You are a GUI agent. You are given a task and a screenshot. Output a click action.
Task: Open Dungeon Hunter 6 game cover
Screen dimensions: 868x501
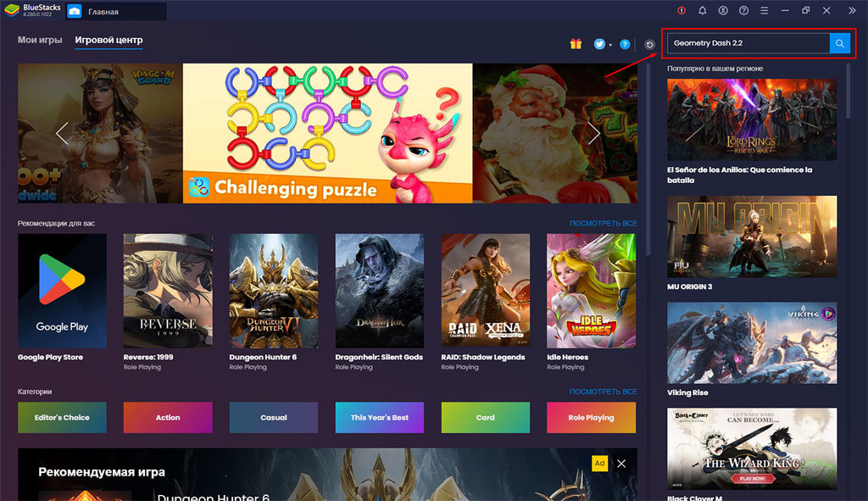point(274,291)
